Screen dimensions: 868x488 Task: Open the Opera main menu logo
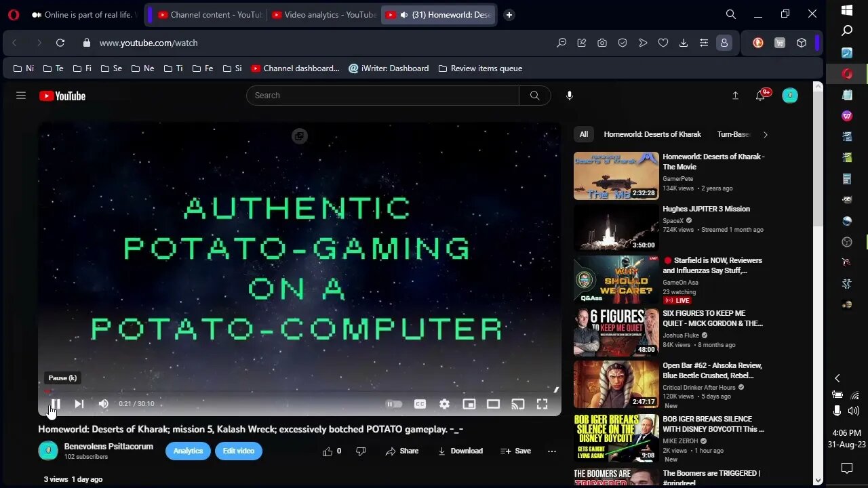pyautogui.click(x=13, y=15)
